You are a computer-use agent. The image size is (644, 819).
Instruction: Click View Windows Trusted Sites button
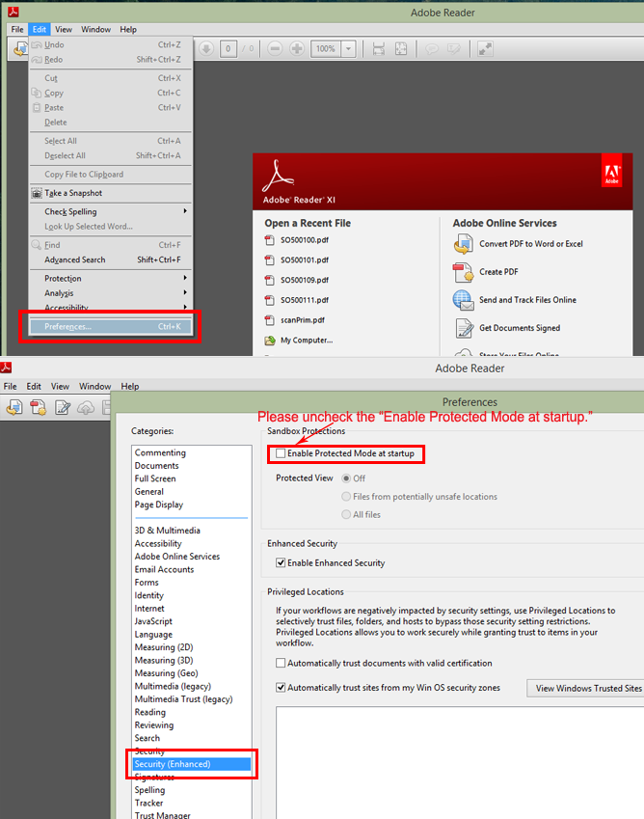(585, 689)
